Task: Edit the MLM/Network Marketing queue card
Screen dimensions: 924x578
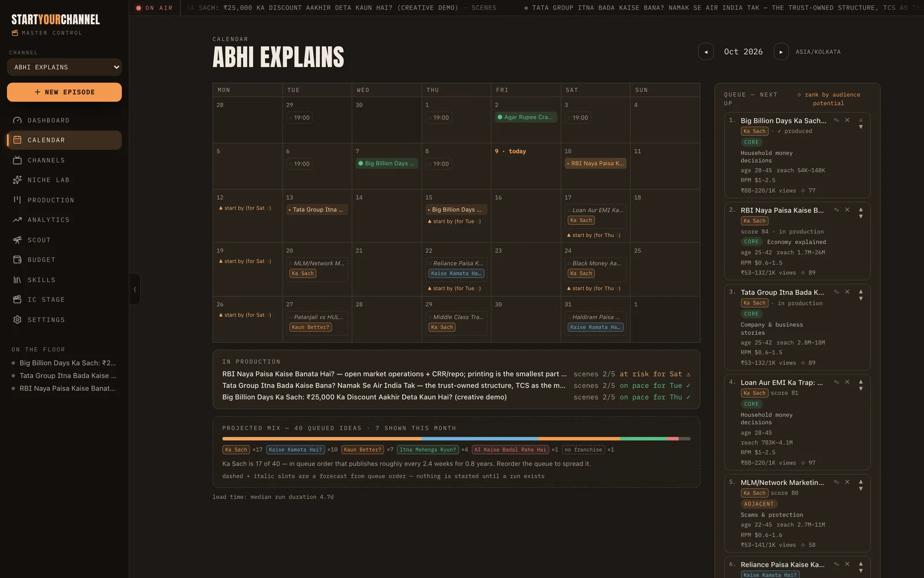Action: click(836, 482)
